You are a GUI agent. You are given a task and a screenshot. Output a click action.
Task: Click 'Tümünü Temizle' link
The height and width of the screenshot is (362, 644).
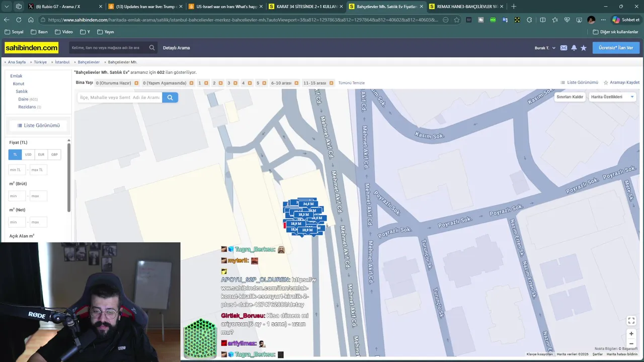tap(351, 83)
